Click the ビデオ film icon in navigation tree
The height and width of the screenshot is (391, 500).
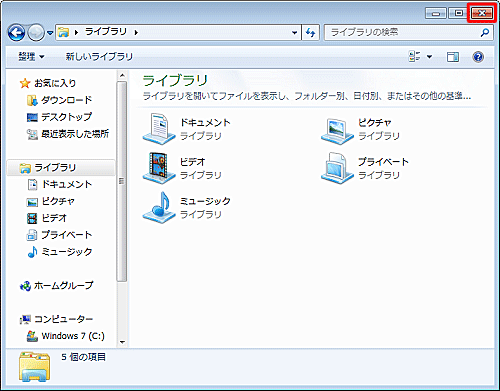point(32,218)
